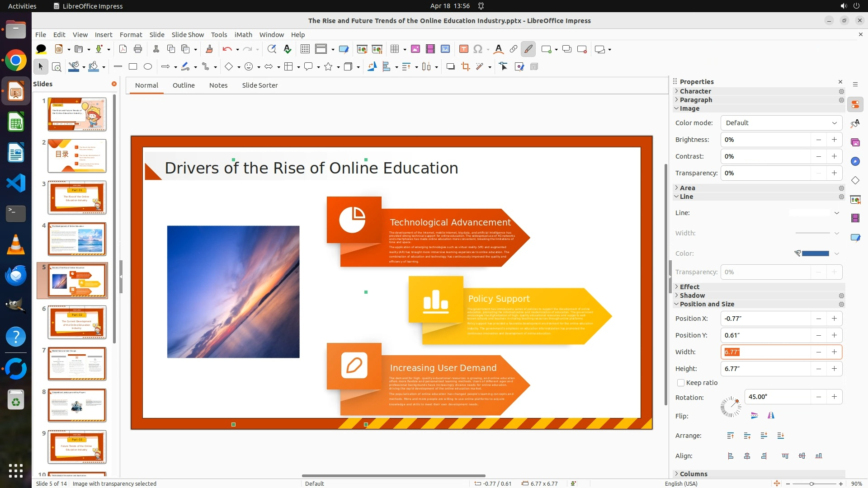
Task: Click the Line Color swatch dropdown
Action: pyautogui.click(x=836, y=253)
